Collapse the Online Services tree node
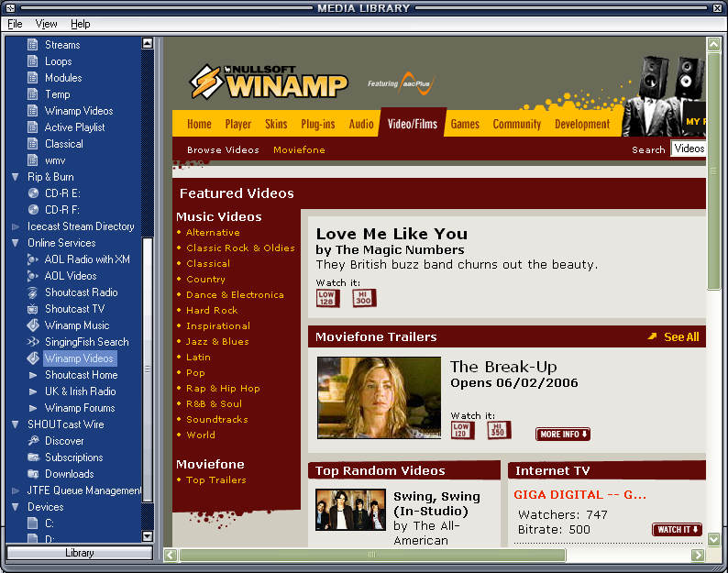This screenshot has height=573, width=728. (x=16, y=243)
